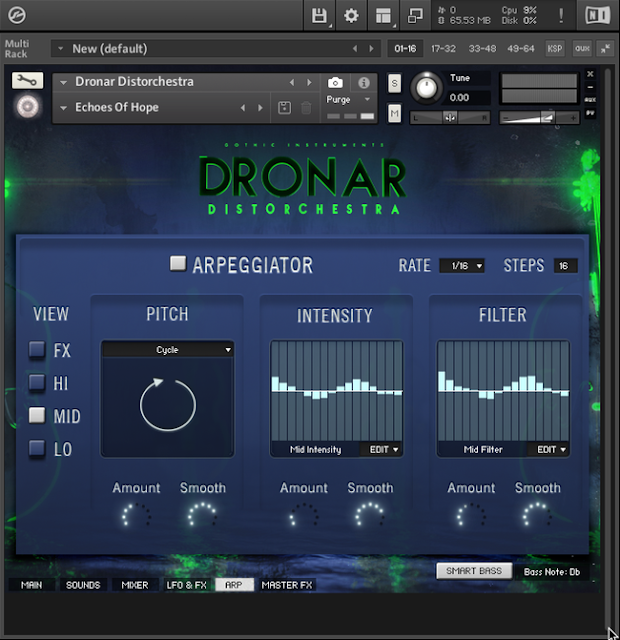Switch to the MIXER tab
The image size is (620, 640).
click(x=135, y=585)
